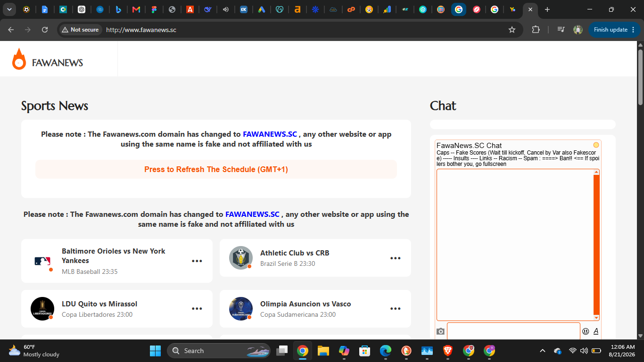Screen dimensions: 644x362
Task: Click the chat's orange scrollbar track
Action: click(596, 245)
